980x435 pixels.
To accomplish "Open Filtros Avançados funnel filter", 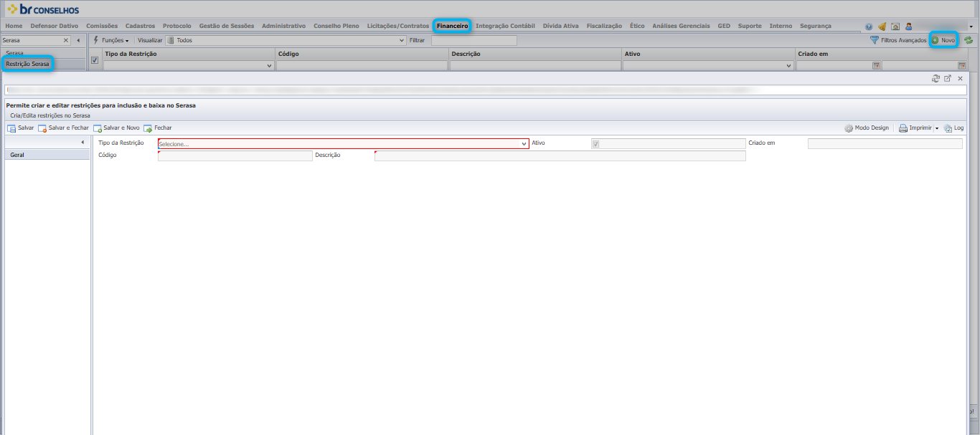I will pos(897,40).
